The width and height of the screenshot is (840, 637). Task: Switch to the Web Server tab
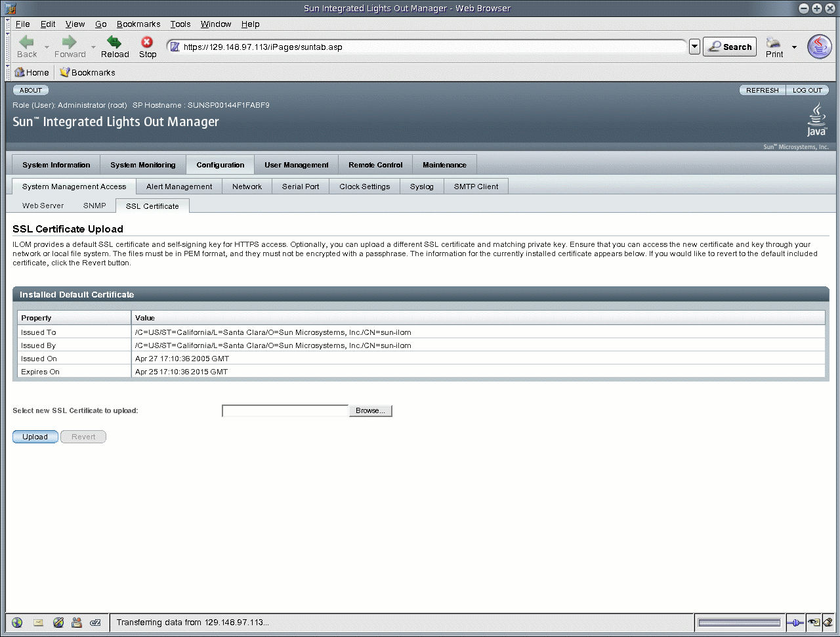coord(43,206)
